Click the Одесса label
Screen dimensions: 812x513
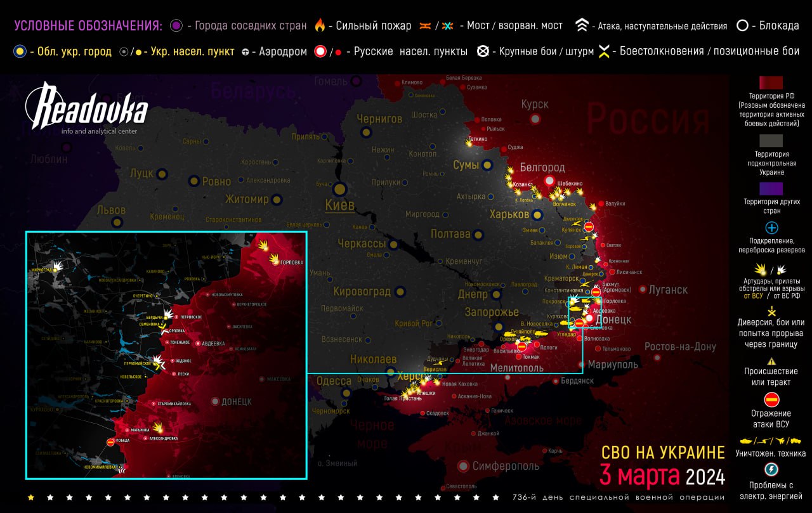pyautogui.click(x=334, y=381)
